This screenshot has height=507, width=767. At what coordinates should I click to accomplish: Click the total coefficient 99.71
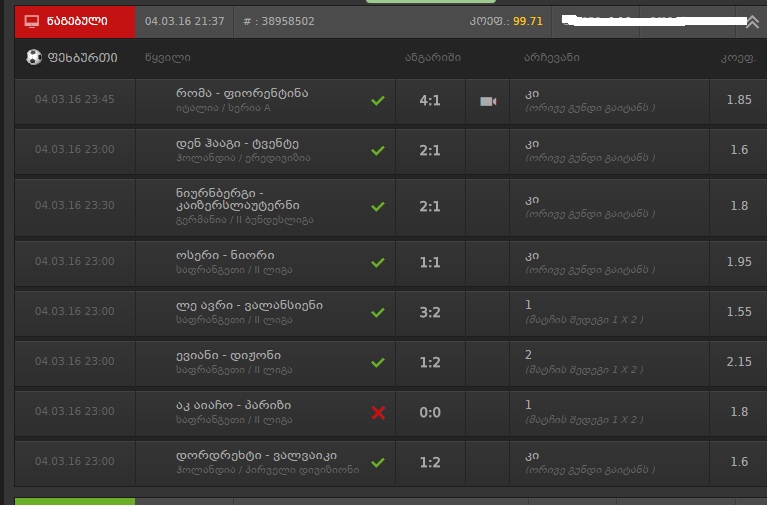pos(528,22)
